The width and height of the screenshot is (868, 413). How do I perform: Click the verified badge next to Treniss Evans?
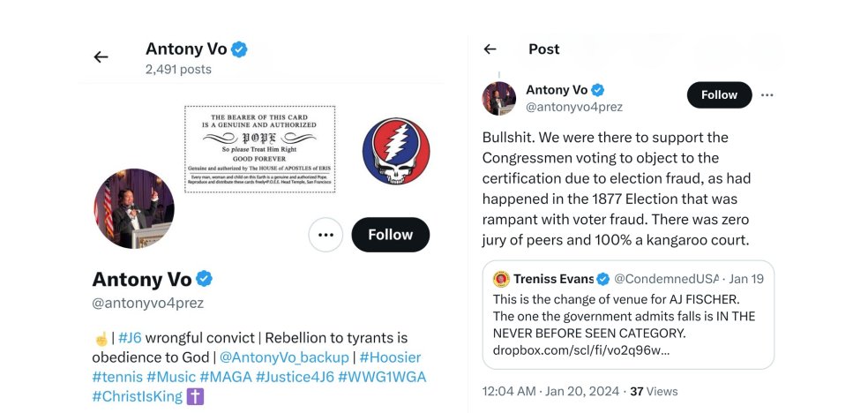[x=603, y=279]
